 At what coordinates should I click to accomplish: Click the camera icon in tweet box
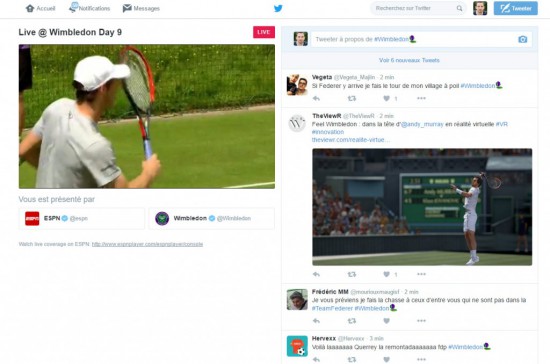coord(523,39)
